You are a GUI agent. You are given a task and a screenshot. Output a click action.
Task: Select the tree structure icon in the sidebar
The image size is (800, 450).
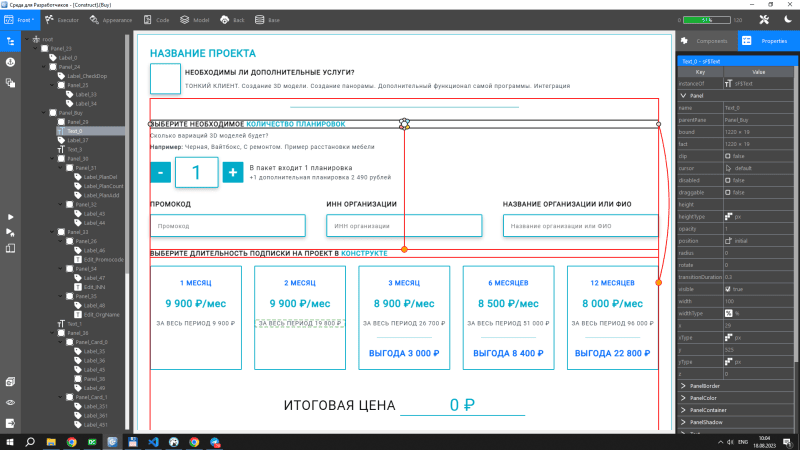pos(10,41)
